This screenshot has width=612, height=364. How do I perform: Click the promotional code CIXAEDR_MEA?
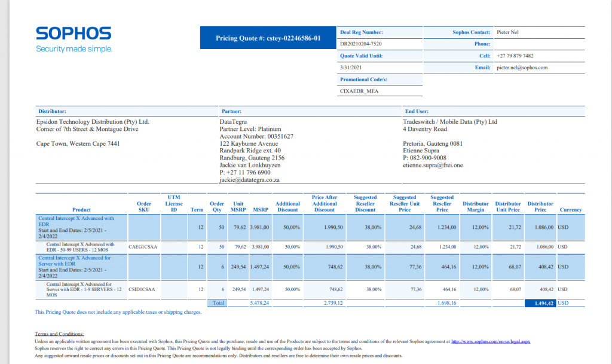[x=359, y=91]
